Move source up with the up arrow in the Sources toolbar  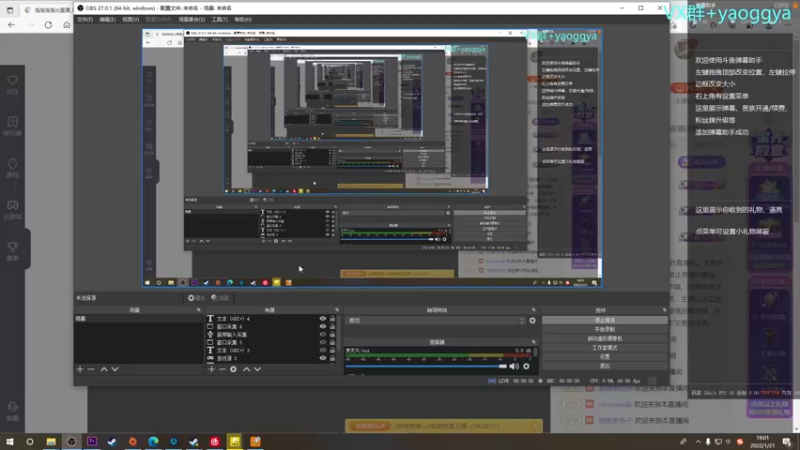[246, 369]
